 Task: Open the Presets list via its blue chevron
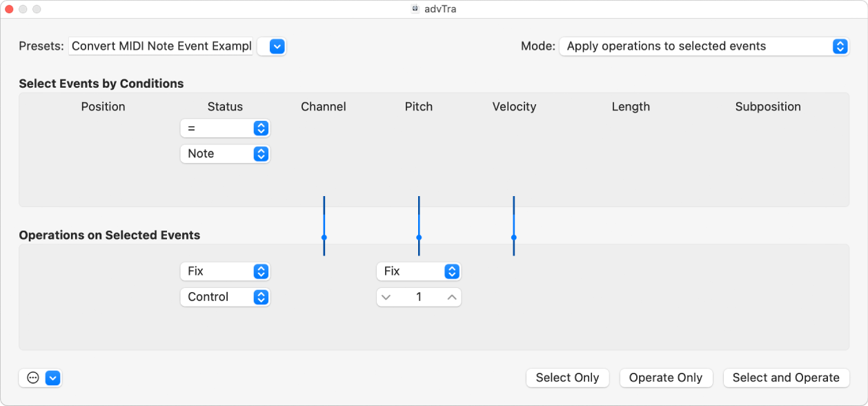coord(272,46)
